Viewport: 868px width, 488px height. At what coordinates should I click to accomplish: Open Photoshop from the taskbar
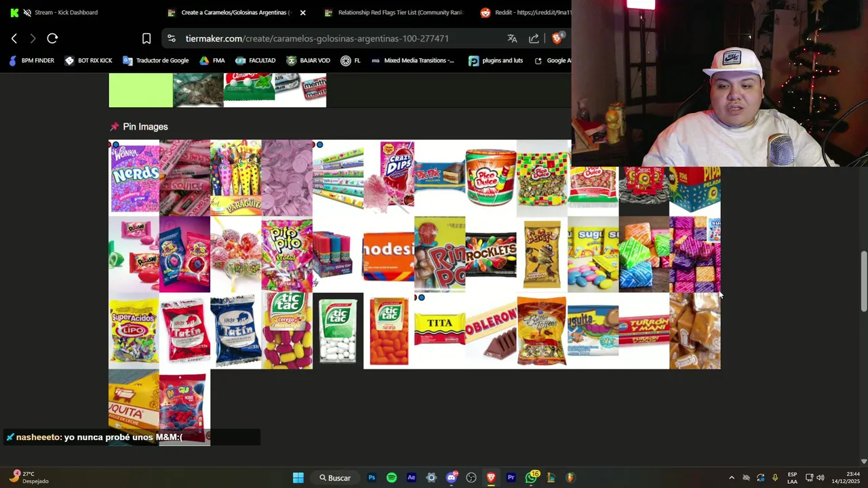372,478
